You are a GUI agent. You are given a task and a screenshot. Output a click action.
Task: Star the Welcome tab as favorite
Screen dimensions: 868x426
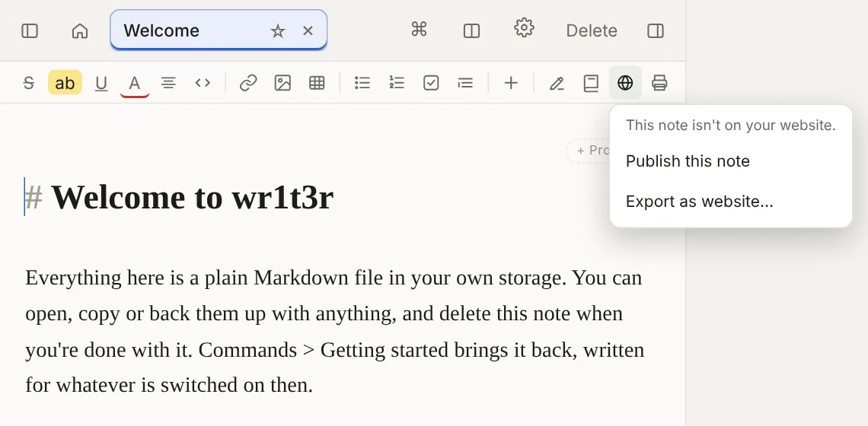coord(277,31)
